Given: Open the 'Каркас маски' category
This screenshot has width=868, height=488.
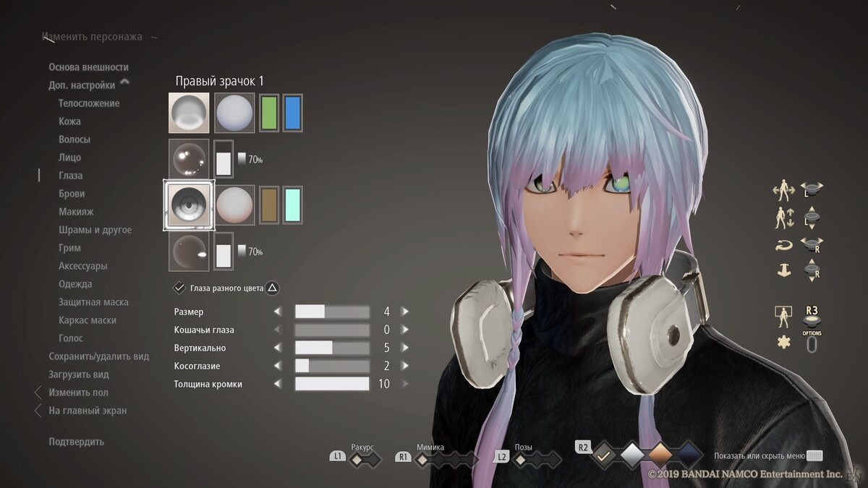Looking at the screenshot, I should 88,320.
